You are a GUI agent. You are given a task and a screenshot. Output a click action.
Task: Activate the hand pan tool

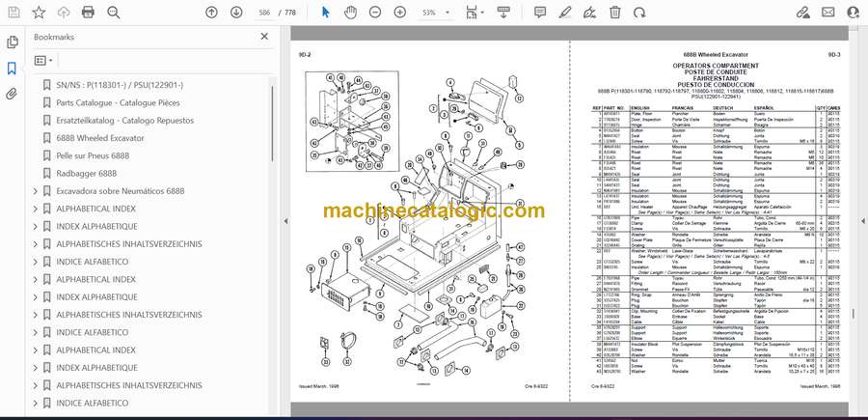click(x=350, y=13)
